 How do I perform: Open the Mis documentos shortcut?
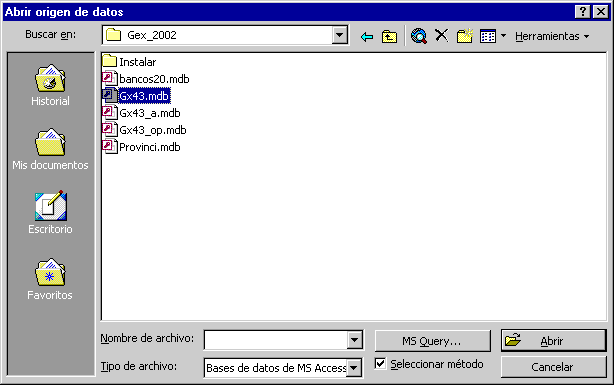[50, 149]
